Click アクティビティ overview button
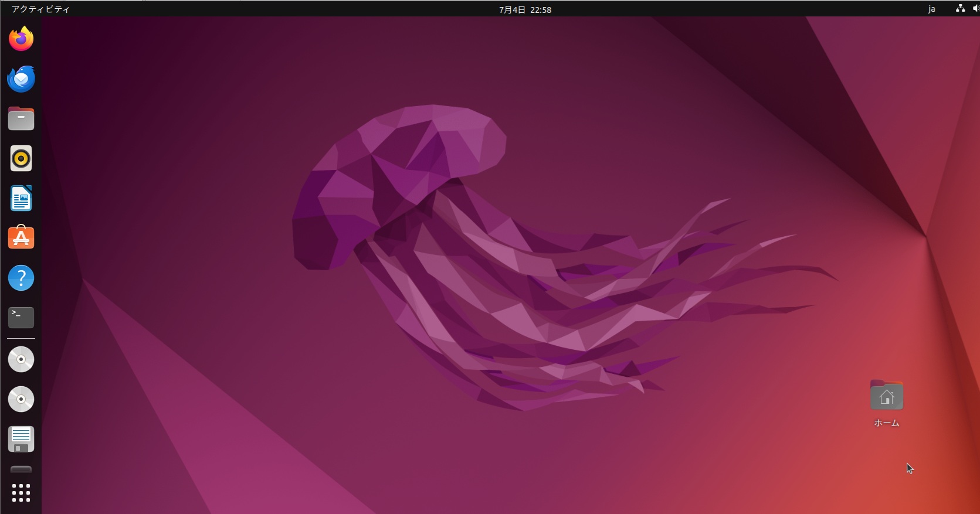This screenshot has height=514, width=980. [40, 9]
